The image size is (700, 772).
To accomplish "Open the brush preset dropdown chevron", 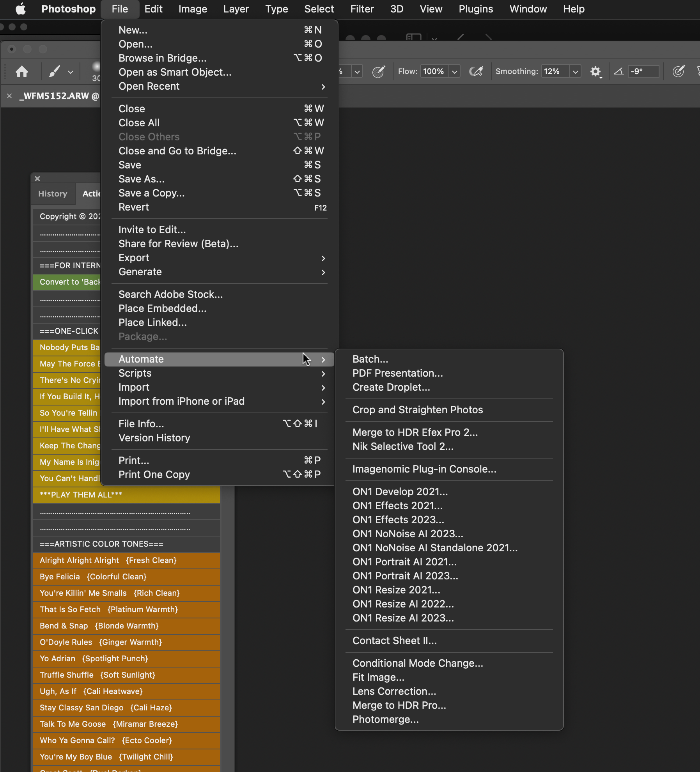I will pos(70,71).
